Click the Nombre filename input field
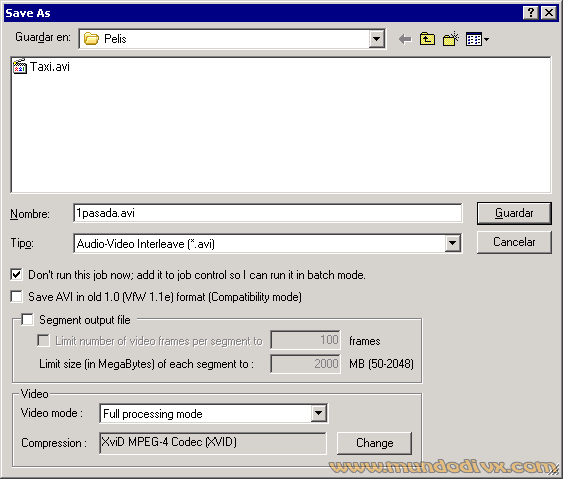The height and width of the screenshot is (479, 563). [267, 213]
